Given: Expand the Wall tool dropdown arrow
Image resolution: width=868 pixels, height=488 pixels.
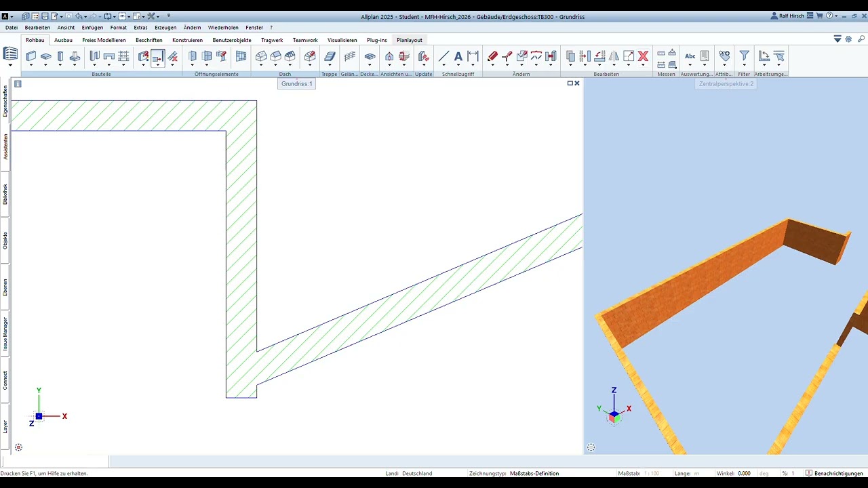Looking at the screenshot, I should click(x=31, y=66).
